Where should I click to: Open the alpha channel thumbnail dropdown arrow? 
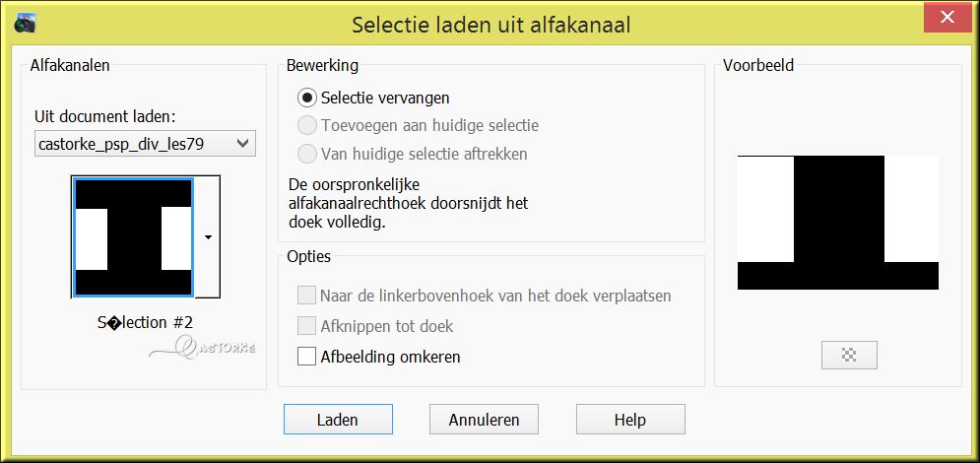click(x=208, y=236)
